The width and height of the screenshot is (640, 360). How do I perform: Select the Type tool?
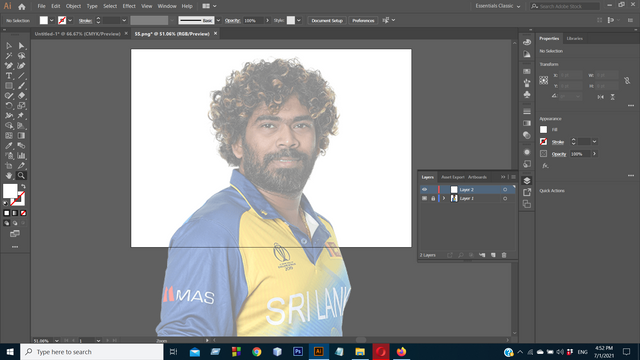click(9, 76)
